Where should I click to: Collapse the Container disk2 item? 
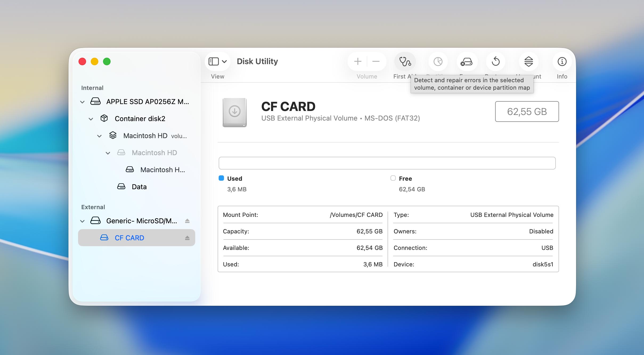pos(91,119)
